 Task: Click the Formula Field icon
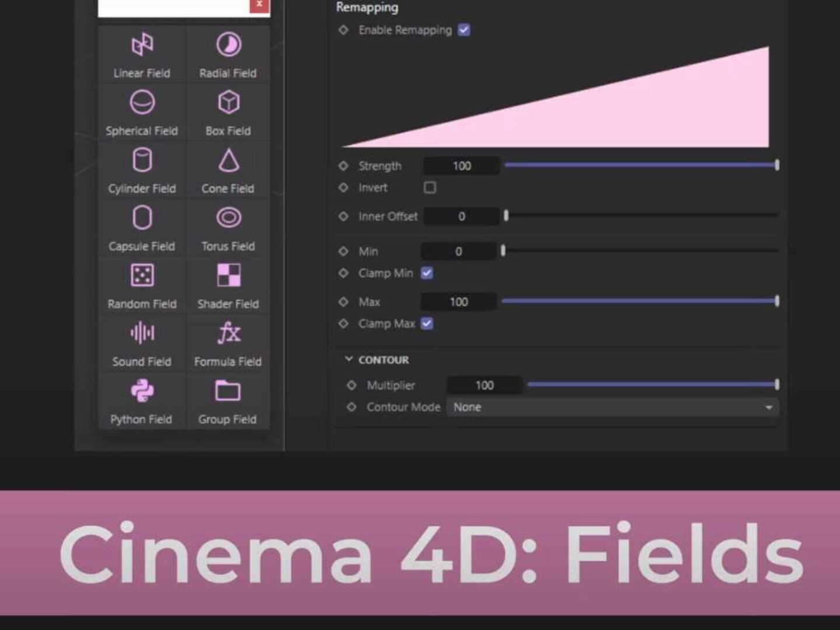228,333
